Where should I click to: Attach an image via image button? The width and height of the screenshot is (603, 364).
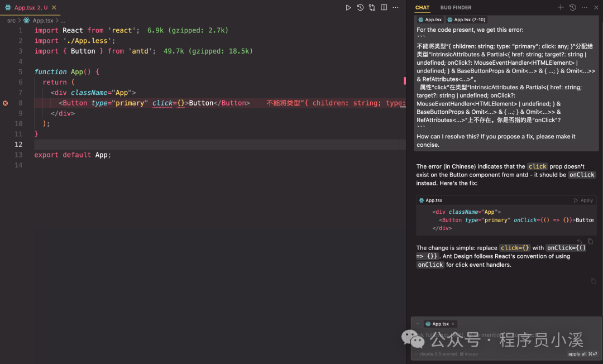click(x=469, y=354)
